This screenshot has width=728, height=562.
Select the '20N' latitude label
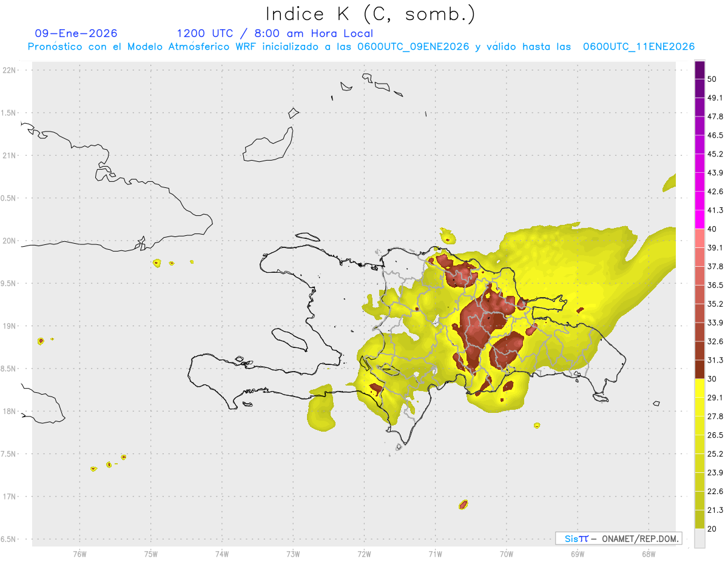click(9, 241)
